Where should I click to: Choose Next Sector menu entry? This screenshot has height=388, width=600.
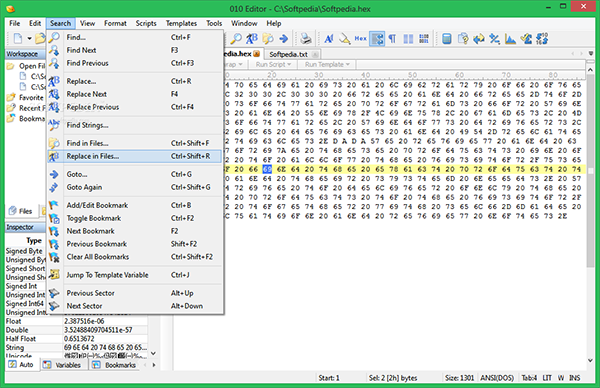point(134,306)
